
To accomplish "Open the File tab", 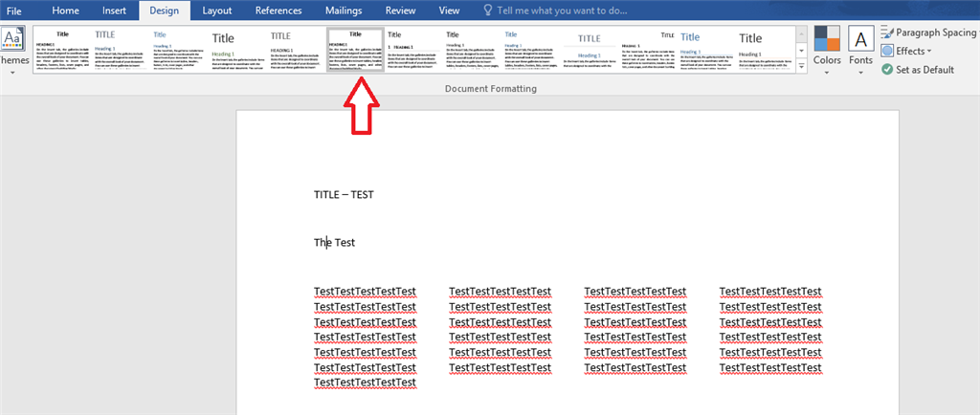I will point(13,11).
